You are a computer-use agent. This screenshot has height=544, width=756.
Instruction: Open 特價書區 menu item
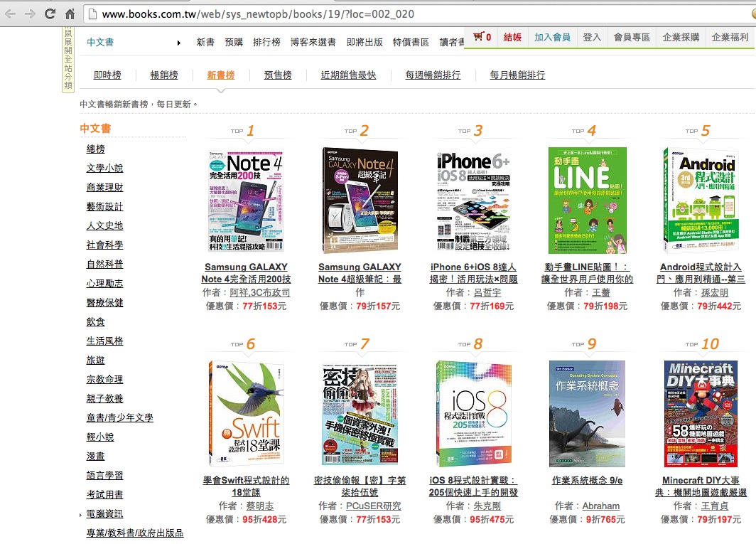tap(411, 43)
